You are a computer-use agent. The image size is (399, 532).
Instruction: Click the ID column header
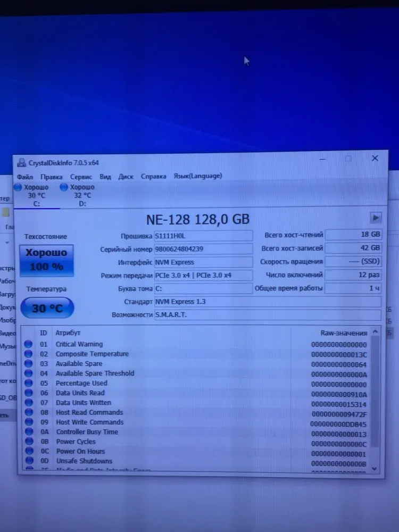coord(44,333)
